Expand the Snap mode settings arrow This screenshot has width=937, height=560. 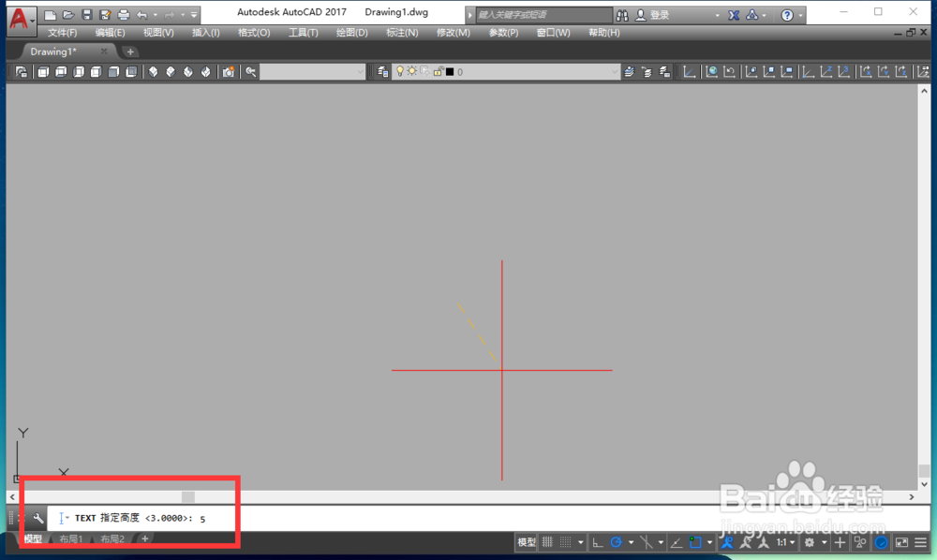point(580,543)
